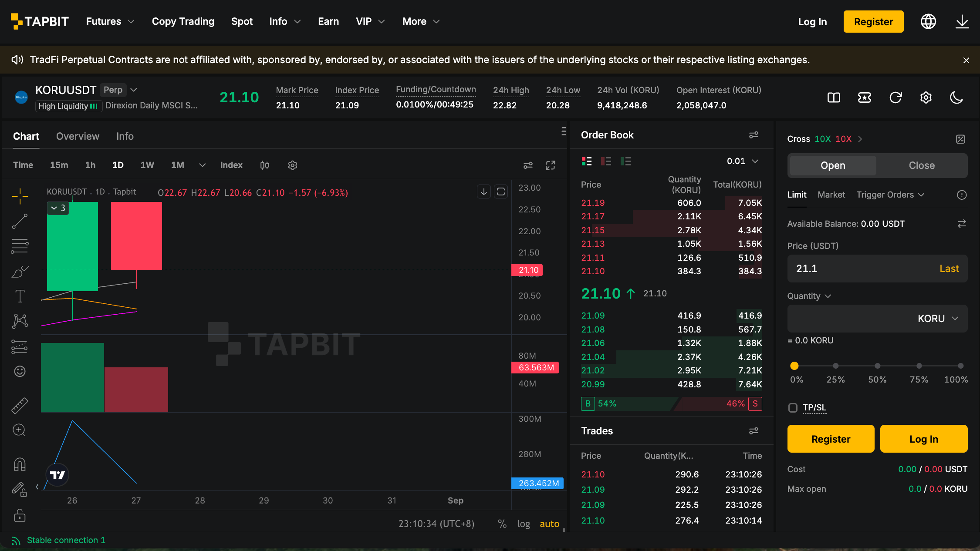Expand the Futures menu
Viewport: 980px width, 551px height.
(x=110, y=21)
